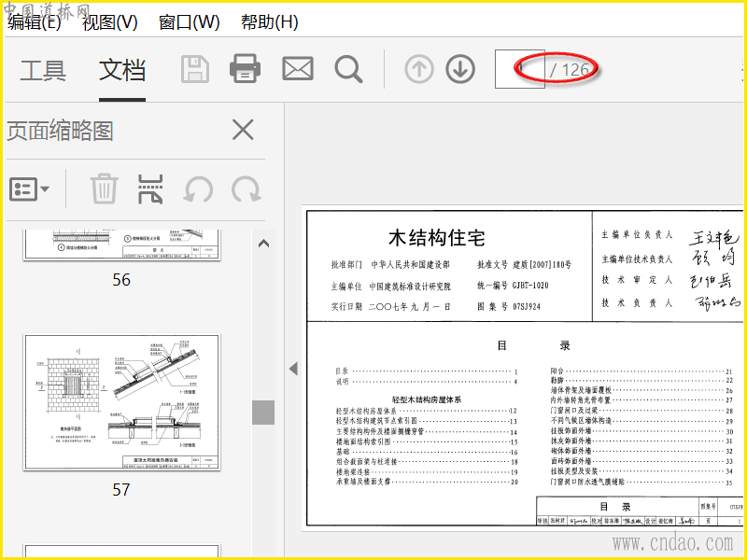The width and height of the screenshot is (747, 560).
Task: Select page 56 thumbnail
Action: pos(122,245)
